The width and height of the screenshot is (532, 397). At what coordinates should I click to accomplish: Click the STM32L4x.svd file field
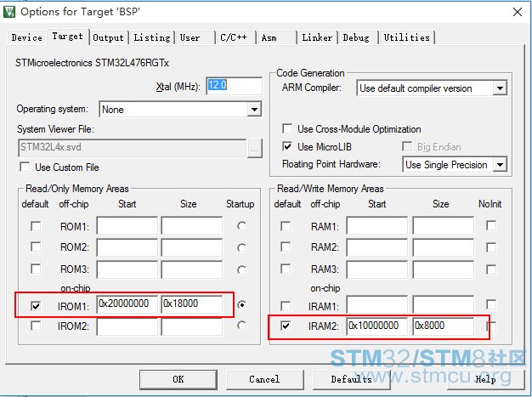tap(132, 148)
